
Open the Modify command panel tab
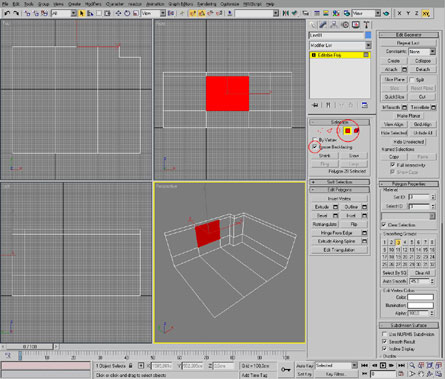(x=323, y=25)
